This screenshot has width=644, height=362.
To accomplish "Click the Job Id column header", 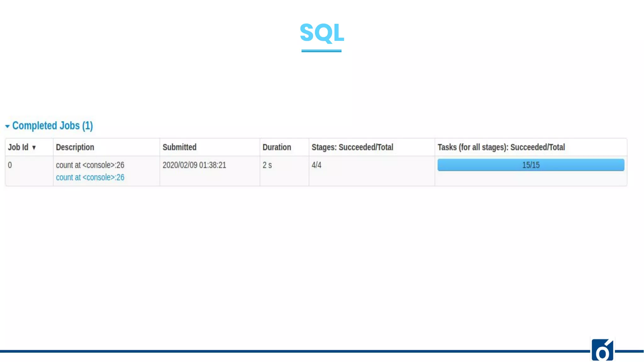I will coord(18,147).
